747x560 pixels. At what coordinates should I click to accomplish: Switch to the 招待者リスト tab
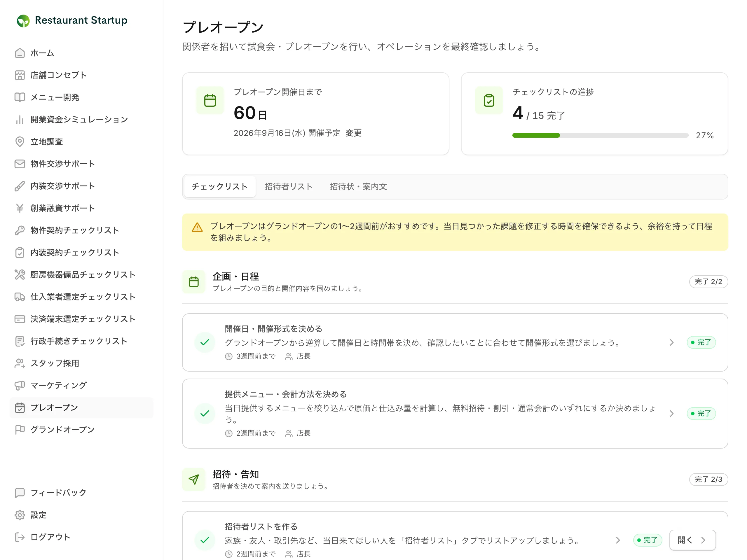[x=289, y=187]
